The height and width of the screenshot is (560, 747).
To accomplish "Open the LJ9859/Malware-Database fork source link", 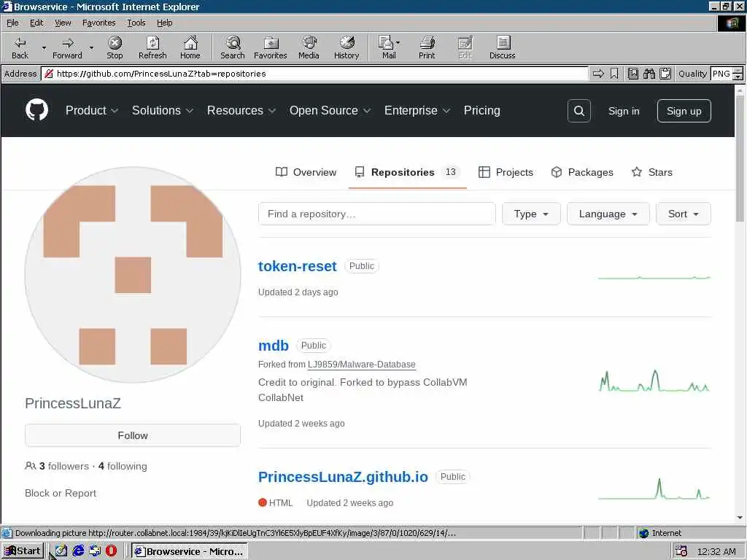I will click(362, 365).
